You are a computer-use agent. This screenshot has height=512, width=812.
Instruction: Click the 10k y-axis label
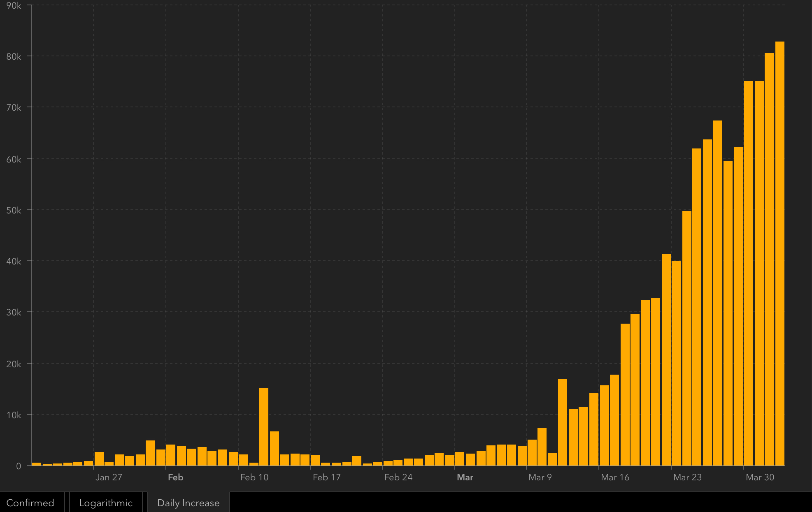click(x=14, y=415)
